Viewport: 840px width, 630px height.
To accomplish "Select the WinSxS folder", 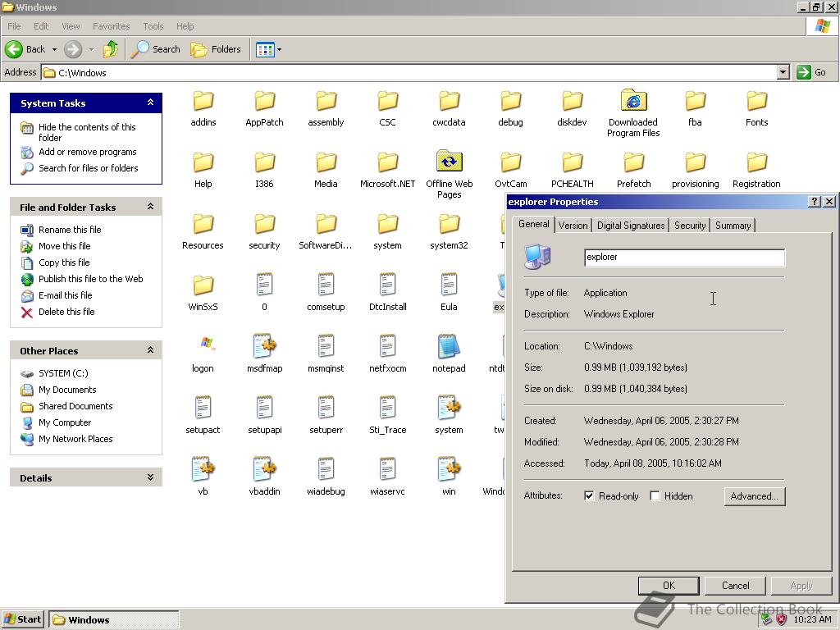I will click(203, 294).
